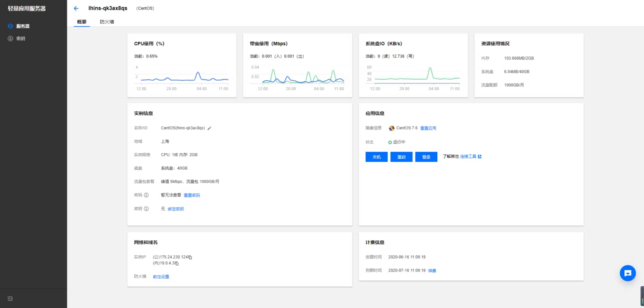Click the 前往设置 firewall link
644x308 pixels.
[x=161, y=277]
